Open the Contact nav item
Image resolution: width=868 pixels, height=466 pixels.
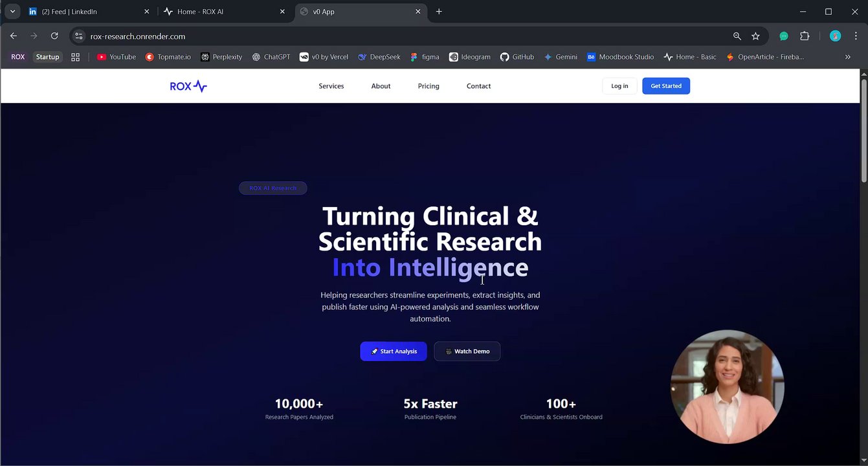(x=478, y=86)
